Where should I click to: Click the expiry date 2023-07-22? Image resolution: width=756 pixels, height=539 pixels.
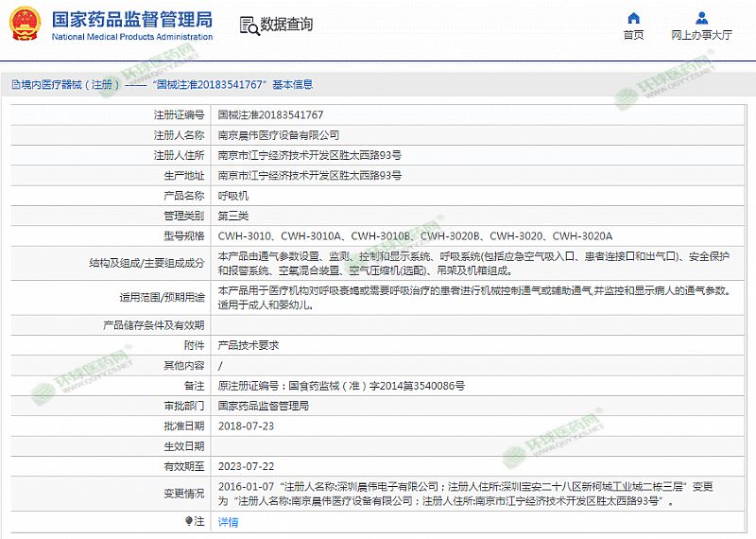(246, 465)
